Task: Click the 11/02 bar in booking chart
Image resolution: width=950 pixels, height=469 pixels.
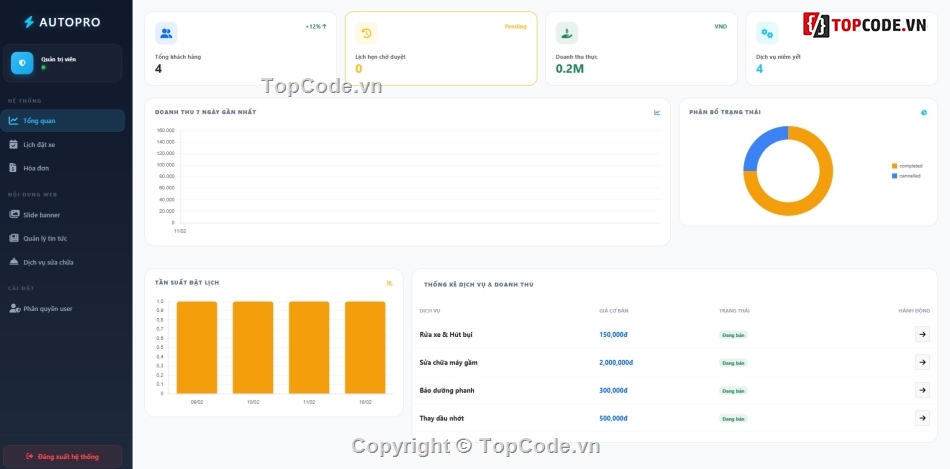Action: click(x=309, y=347)
